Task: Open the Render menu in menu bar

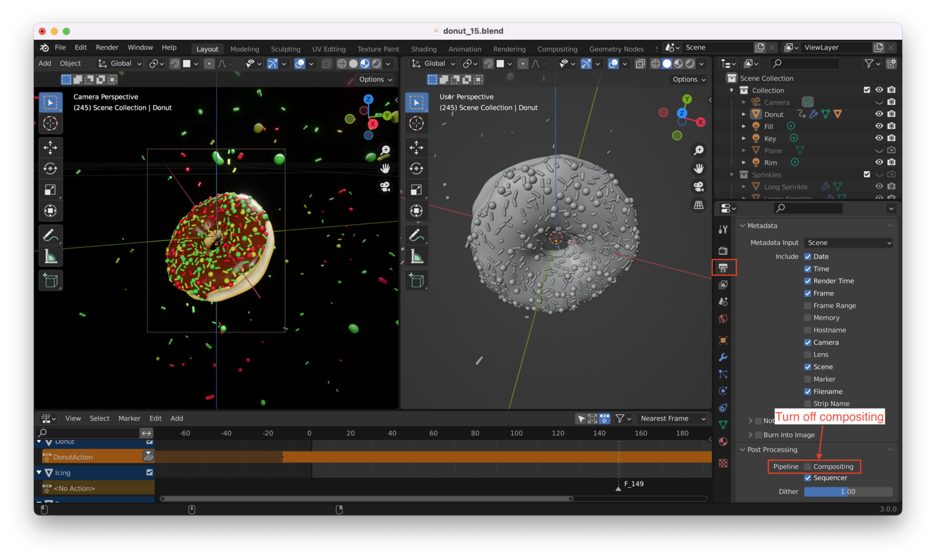Action: pos(107,47)
